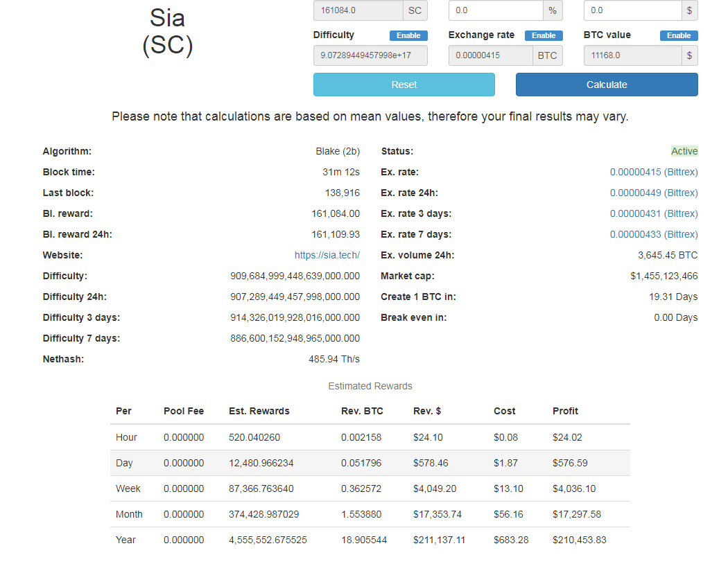728x564 pixels.
Task: Open the Ex. rate 0.00000415 (Bittrex) link
Action: coord(654,172)
